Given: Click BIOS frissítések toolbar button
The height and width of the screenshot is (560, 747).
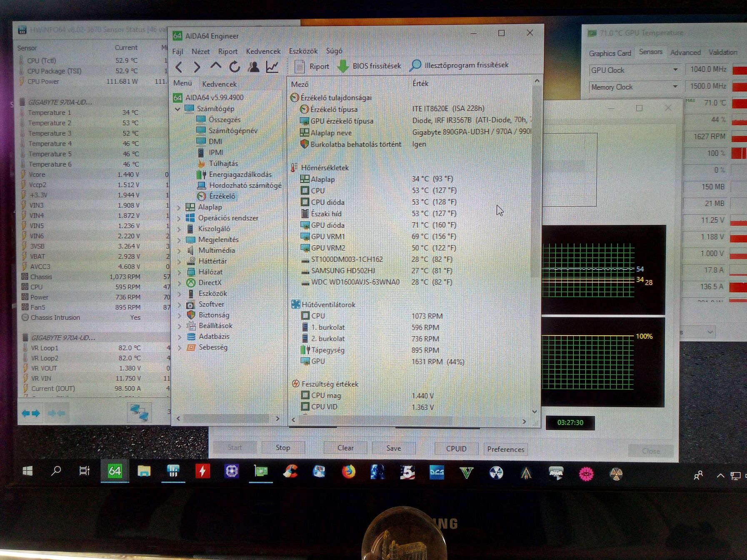Looking at the screenshot, I should pos(369,66).
